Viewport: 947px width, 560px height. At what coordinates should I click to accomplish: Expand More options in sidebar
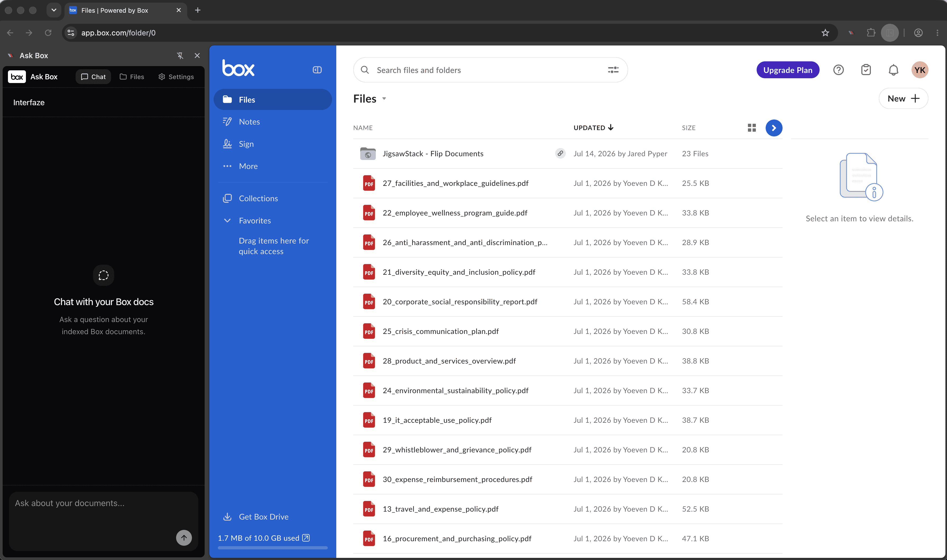(x=272, y=166)
